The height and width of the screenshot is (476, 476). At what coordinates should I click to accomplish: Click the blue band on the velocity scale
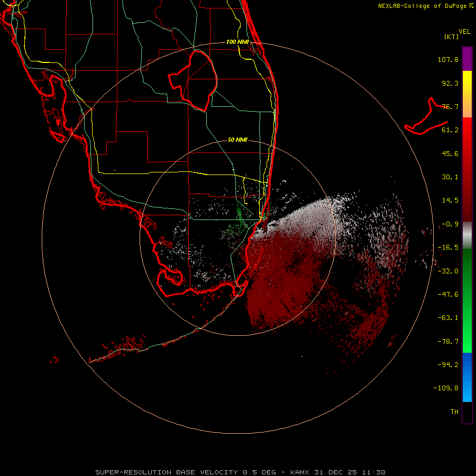click(467, 377)
